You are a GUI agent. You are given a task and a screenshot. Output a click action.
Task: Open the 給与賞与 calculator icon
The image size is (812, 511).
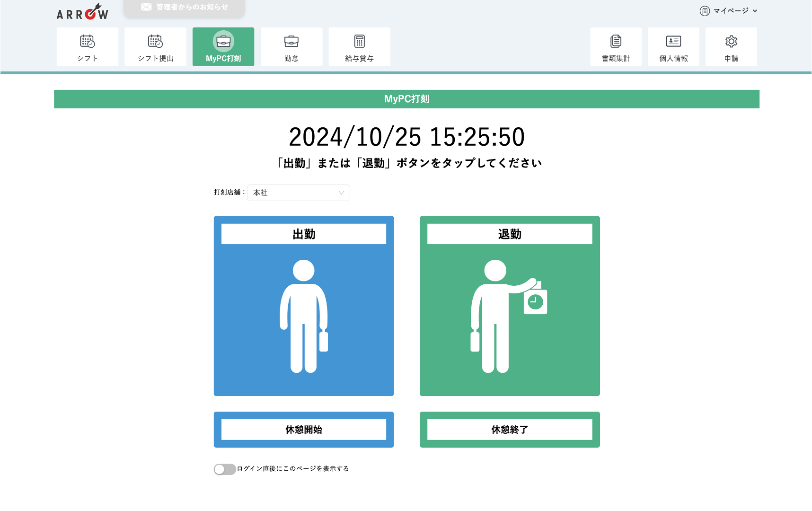click(360, 42)
